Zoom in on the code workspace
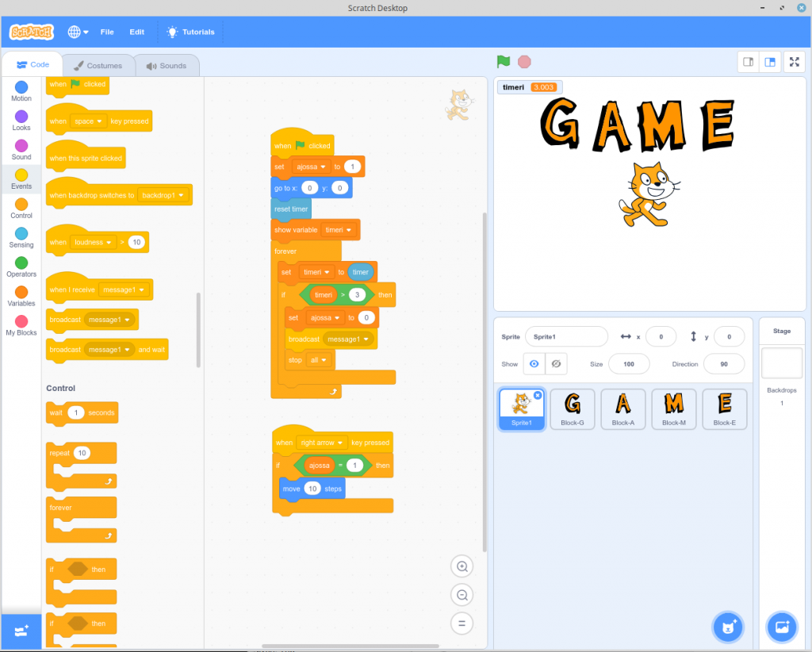The height and width of the screenshot is (652, 812). click(462, 566)
